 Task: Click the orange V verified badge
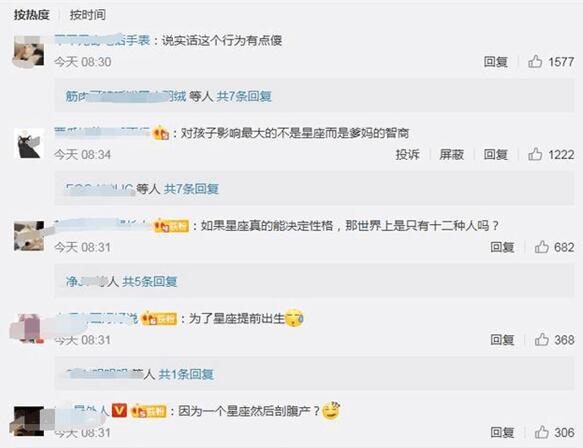coord(119,411)
